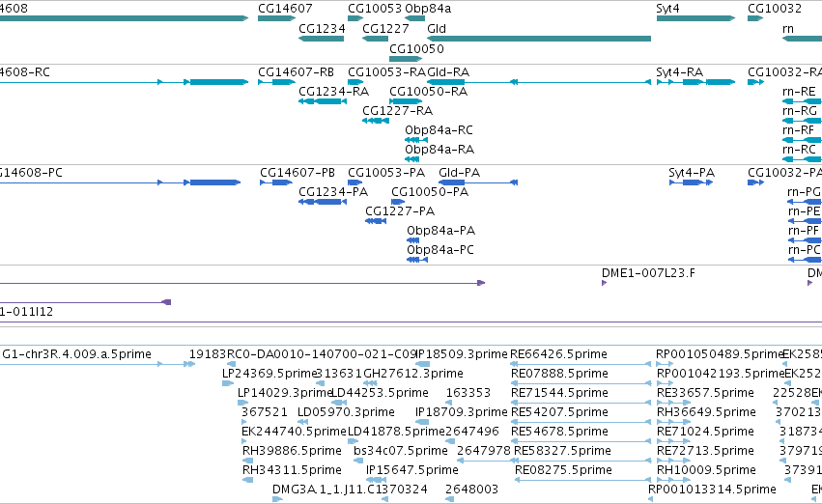This screenshot has height=504, width=822.
Task: Click the Syt4 gene label
Action: click(x=667, y=9)
